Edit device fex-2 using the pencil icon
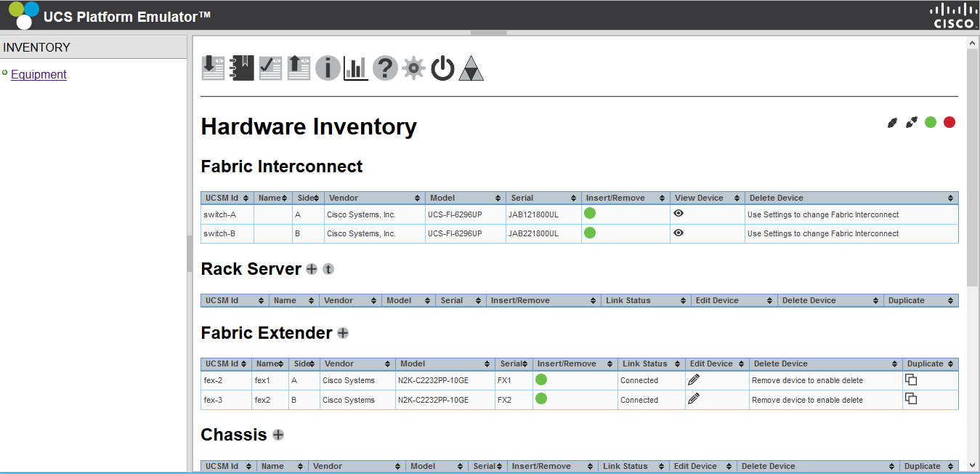980x474 pixels. point(694,379)
